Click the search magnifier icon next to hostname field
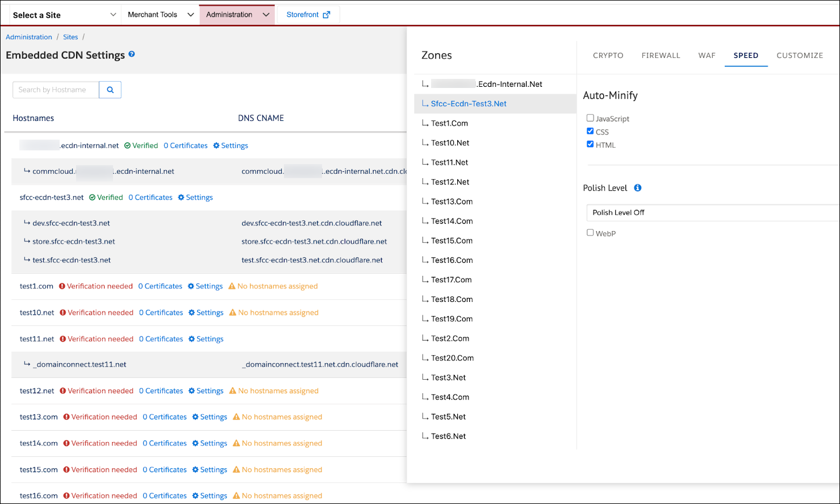Viewport: 840px width, 504px height. tap(110, 90)
